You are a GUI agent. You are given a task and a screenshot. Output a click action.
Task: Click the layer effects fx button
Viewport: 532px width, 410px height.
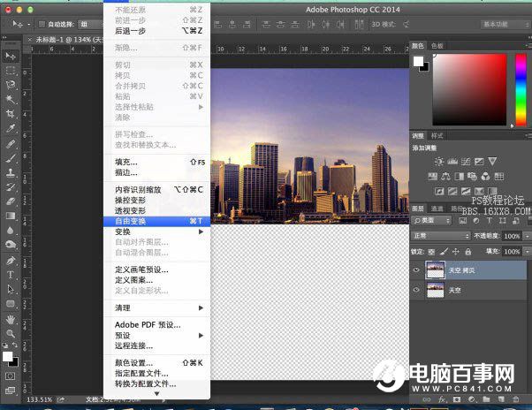[441, 399]
